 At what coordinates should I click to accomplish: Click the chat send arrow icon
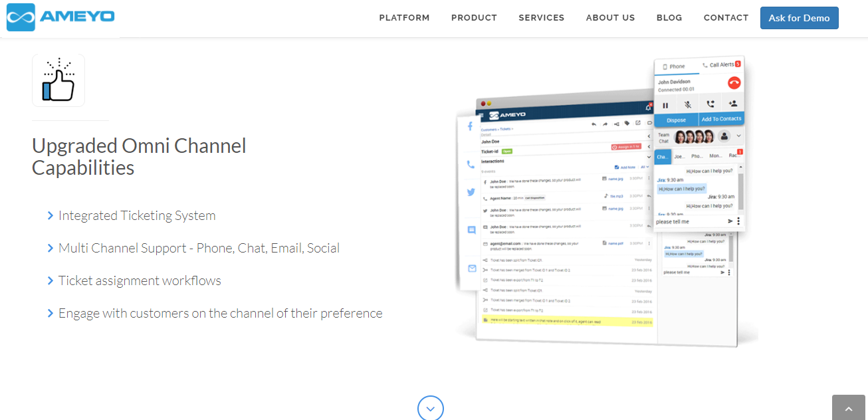[730, 221]
